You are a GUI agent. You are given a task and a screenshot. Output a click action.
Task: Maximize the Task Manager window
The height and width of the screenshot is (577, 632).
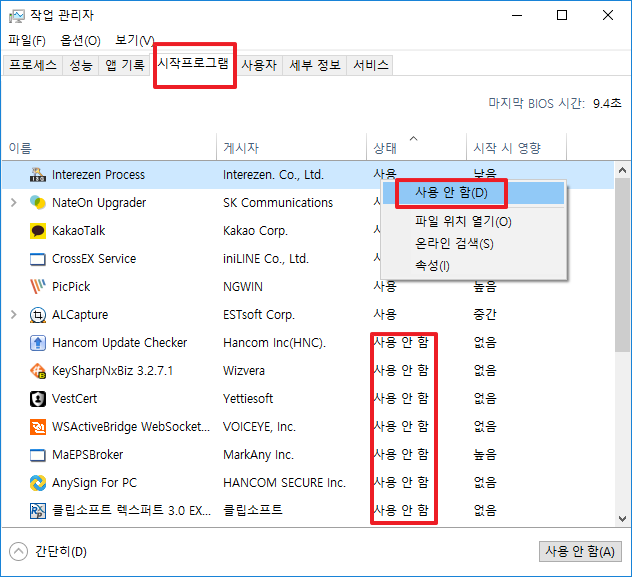562,15
